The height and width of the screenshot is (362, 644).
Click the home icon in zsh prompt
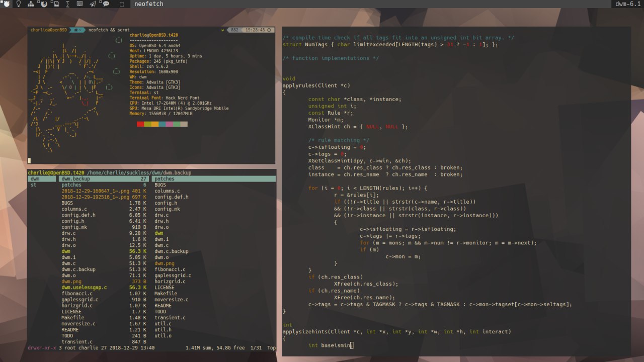point(76,30)
